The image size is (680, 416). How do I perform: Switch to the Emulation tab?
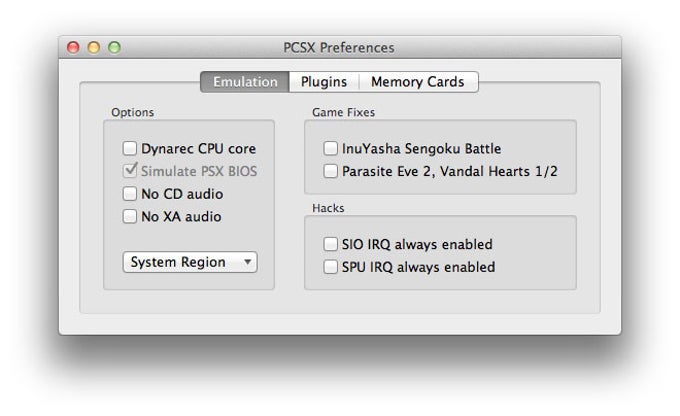pyautogui.click(x=245, y=82)
